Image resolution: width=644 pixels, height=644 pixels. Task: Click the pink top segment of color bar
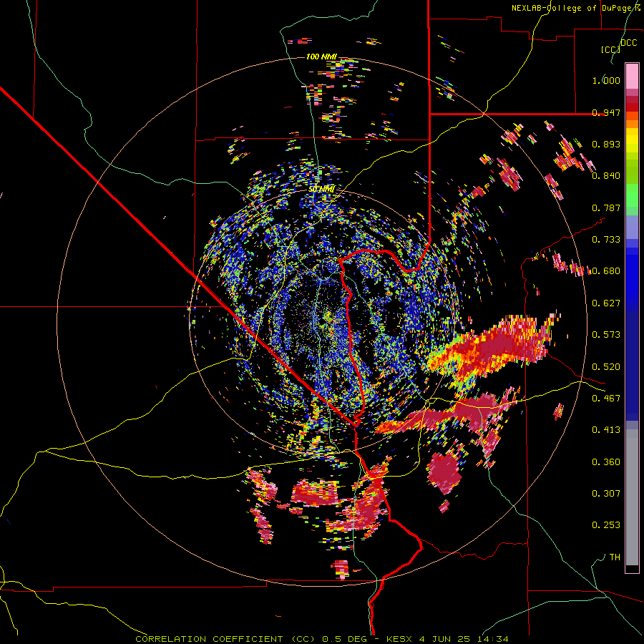tap(632, 77)
